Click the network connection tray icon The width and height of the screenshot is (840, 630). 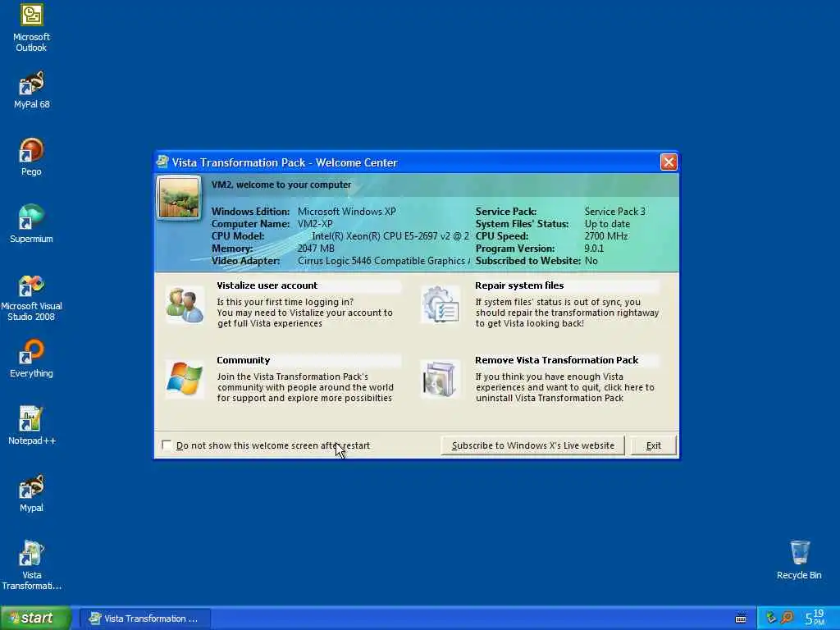click(x=770, y=618)
